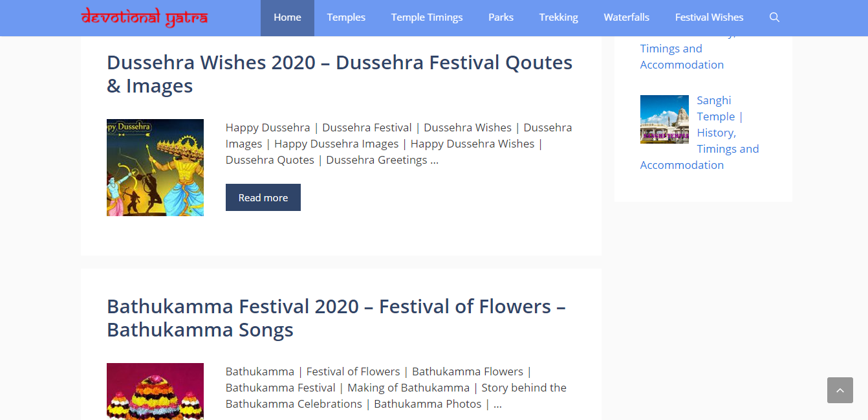Click the scroll back to top arrow button

840,390
